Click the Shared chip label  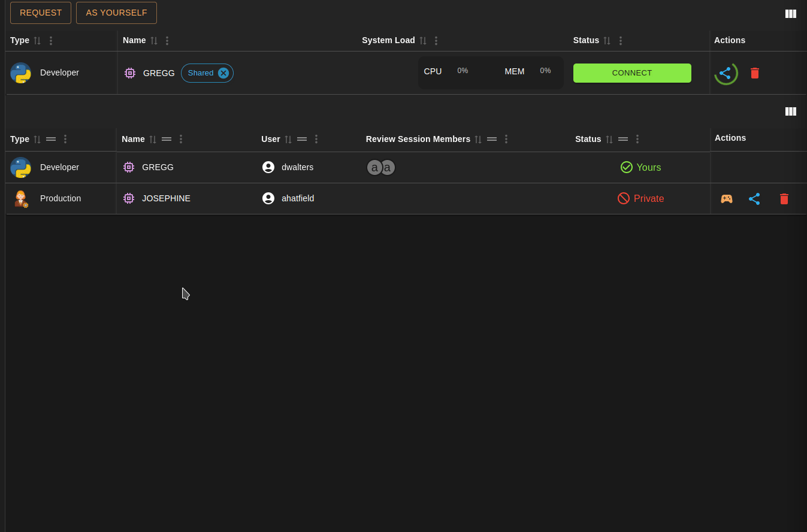tap(201, 73)
